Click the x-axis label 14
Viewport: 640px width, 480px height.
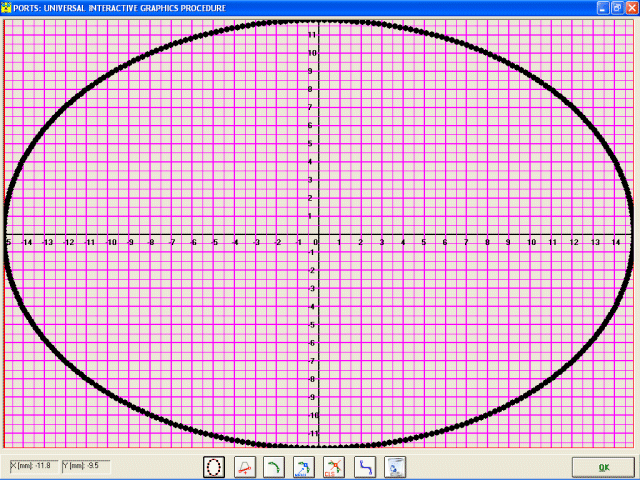(616, 242)
